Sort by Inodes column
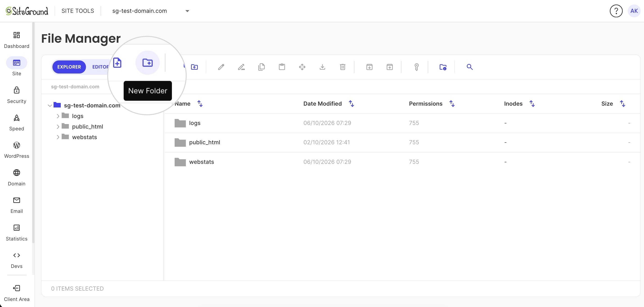644x307 pixels. (532, 104)
